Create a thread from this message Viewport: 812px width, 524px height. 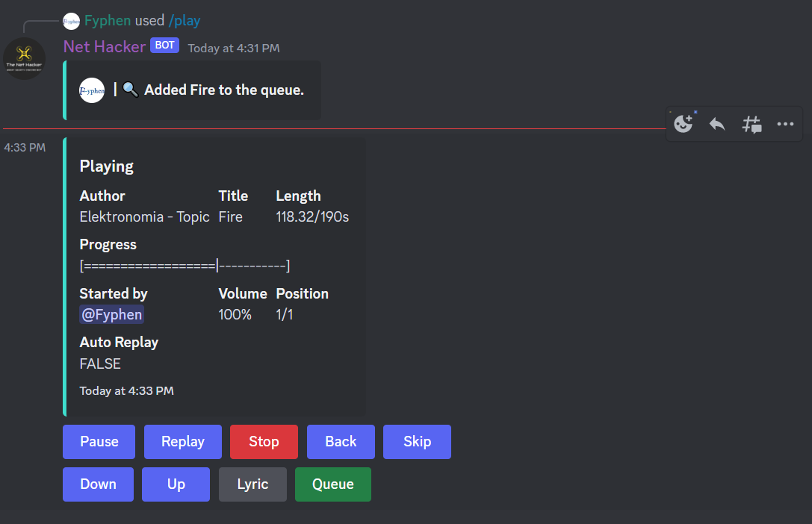751,124
